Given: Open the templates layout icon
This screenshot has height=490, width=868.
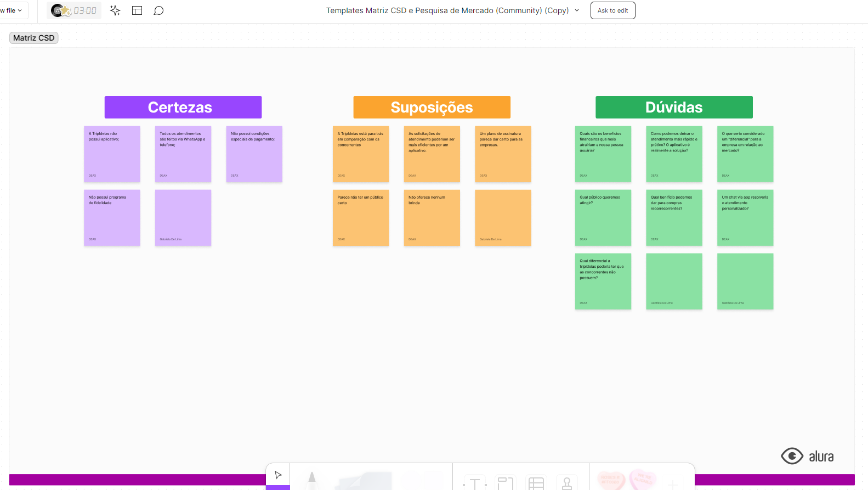Looking at the screenshot, I should [x=137, y=10].
